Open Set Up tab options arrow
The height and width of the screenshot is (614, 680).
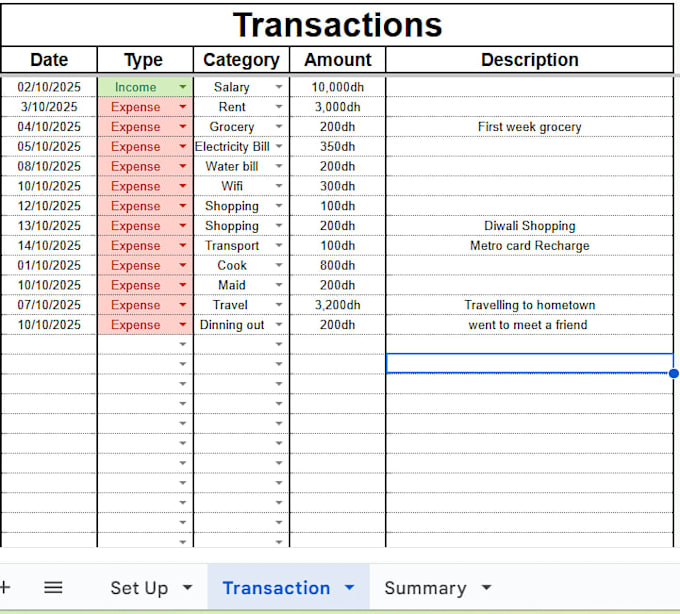pyautogui.click(x=187, y=588)
